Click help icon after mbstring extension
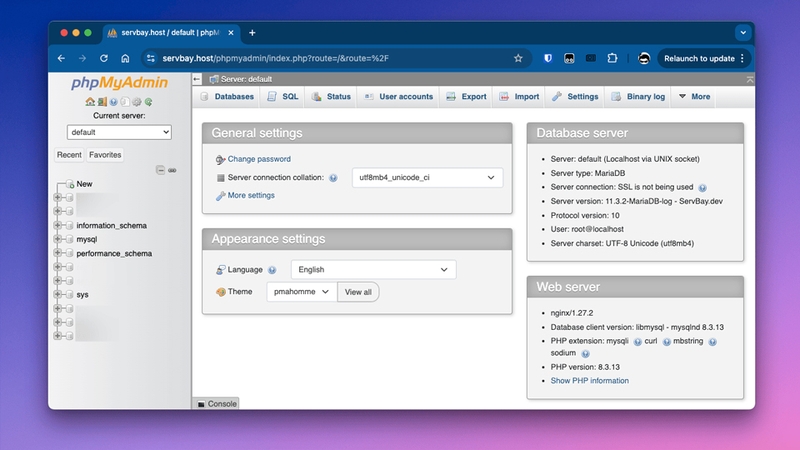 (712, 342)
